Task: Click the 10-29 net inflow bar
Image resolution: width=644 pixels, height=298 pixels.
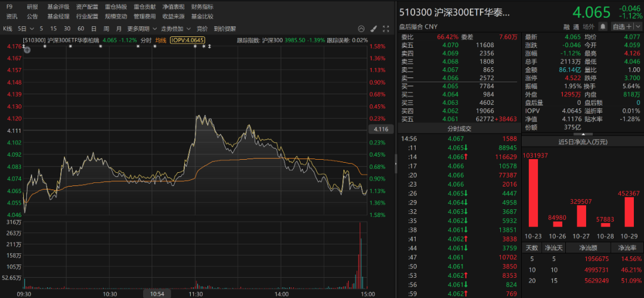Action: click(630, 212)
